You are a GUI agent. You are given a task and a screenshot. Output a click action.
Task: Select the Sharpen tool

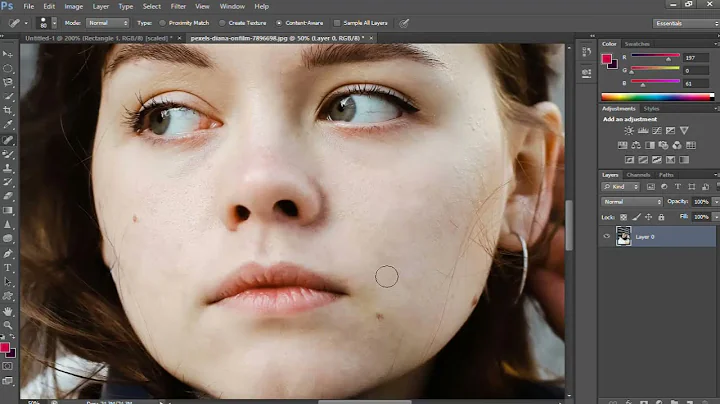coord(8,224)
